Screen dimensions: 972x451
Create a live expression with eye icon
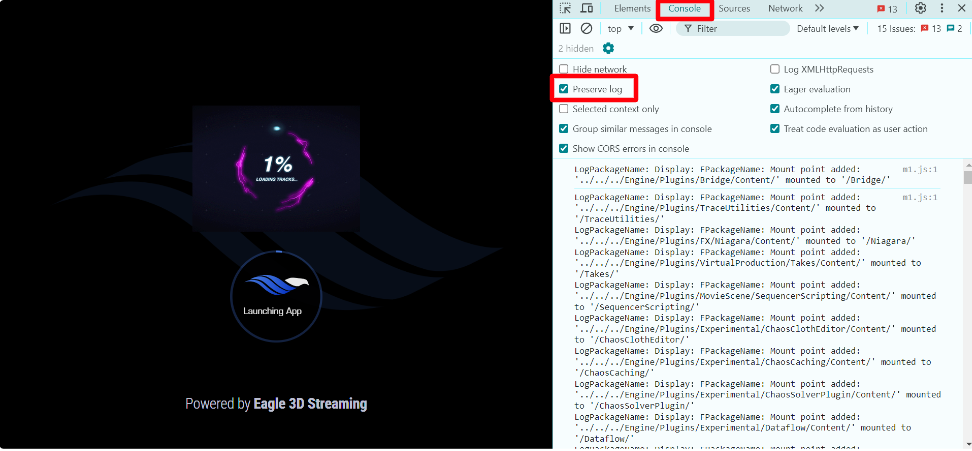click(656, 29)
